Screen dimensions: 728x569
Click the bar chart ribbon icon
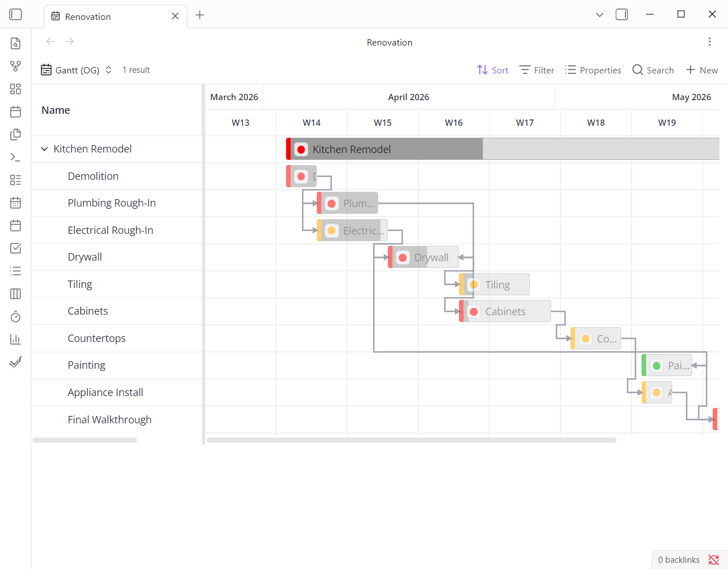(15, 339)
